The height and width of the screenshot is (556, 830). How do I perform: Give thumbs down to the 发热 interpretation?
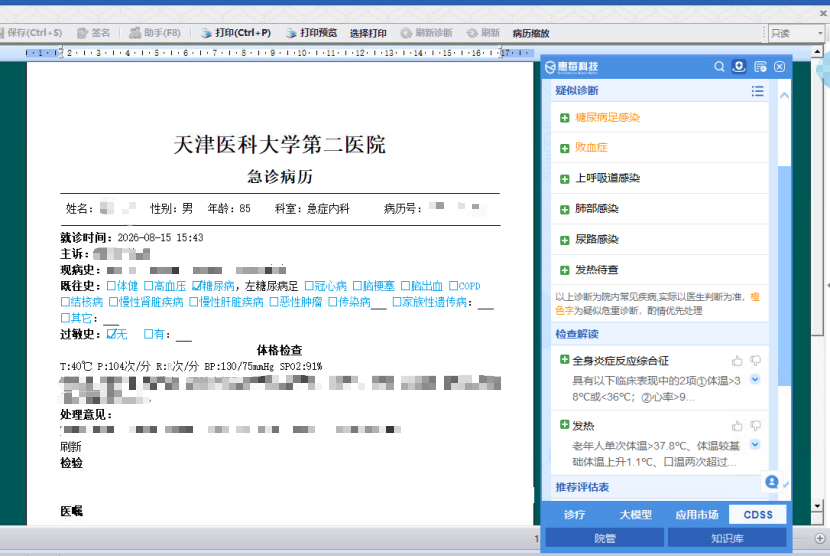755,426
